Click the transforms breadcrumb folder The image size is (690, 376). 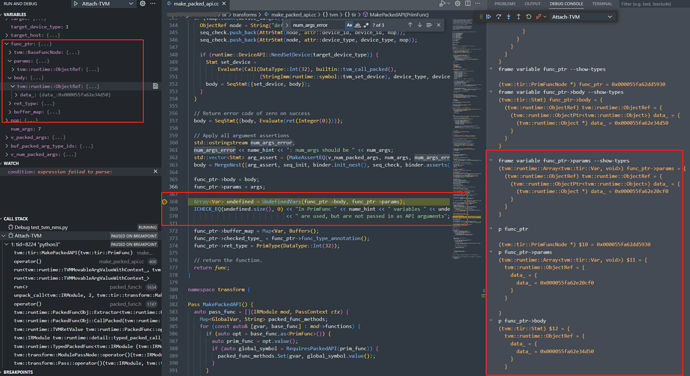coord(245,15)
